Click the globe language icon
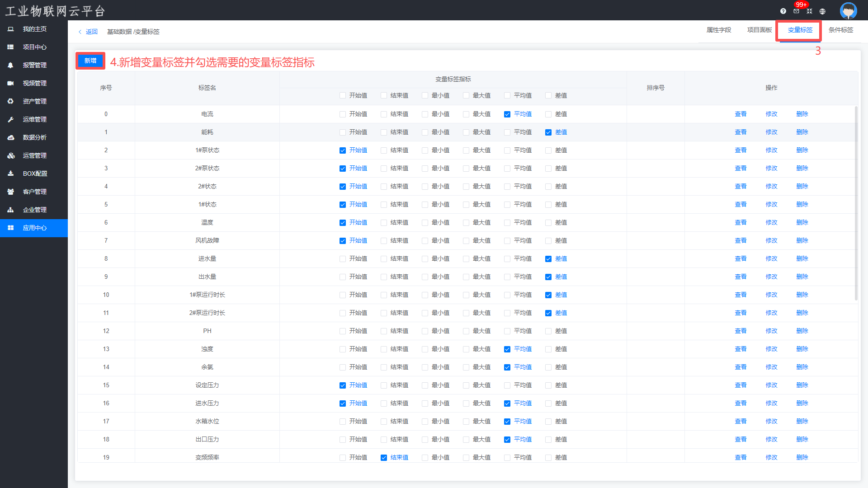This screenshot has height=488, width=868. pos(822,11)
